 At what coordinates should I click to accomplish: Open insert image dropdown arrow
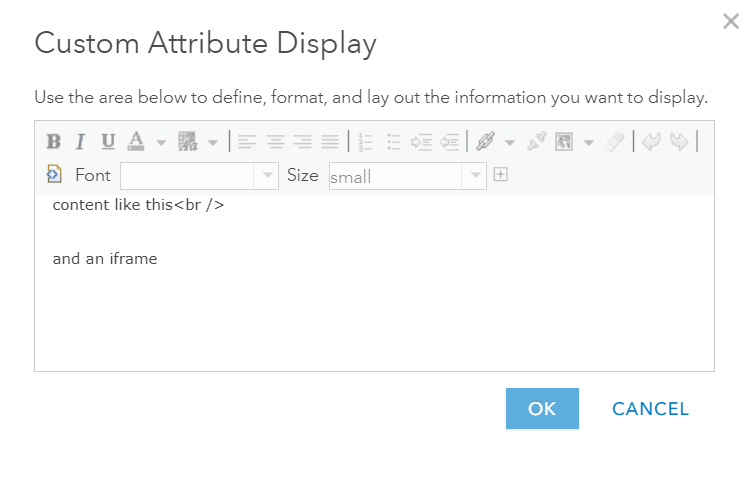pos(588,143)
